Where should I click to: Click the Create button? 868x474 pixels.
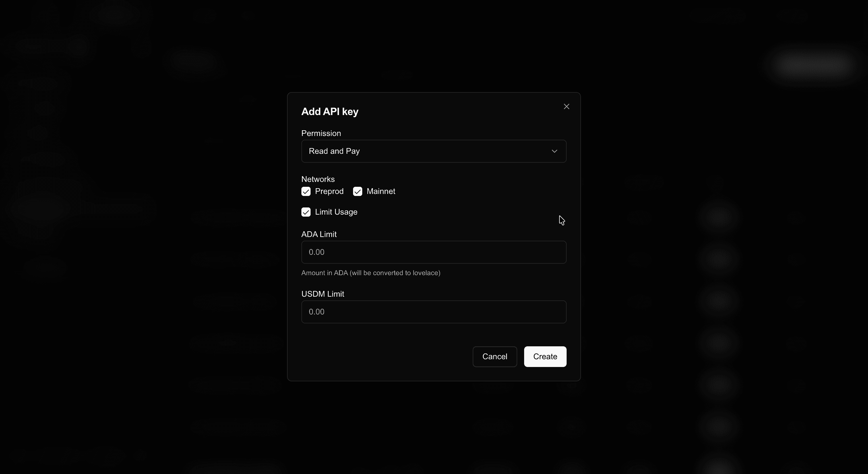[545, 356]
